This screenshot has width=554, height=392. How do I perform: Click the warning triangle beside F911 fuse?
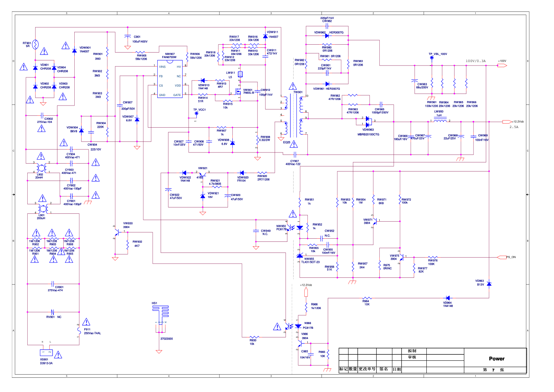pos(86,322)
